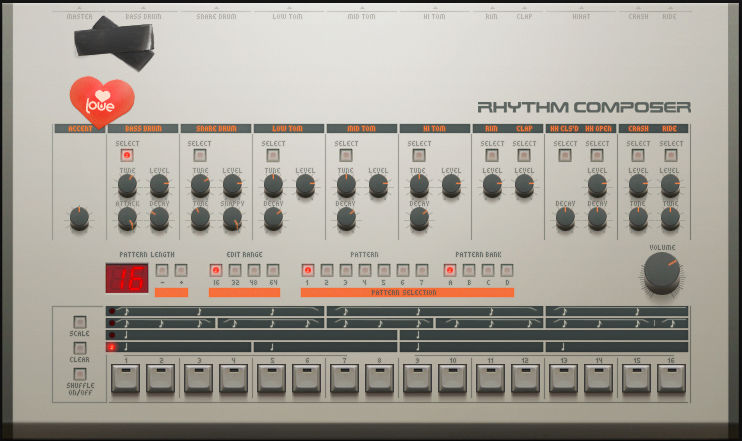Screen dimensions: 742x441
Task: Click the Clap Level knob
Action: pyautogui.click(x=524, y=185)
